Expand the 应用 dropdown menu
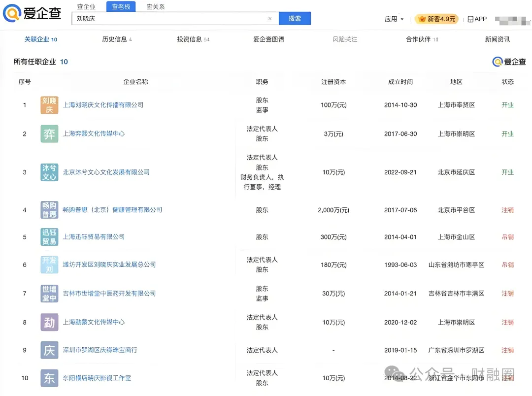 coord(394,19)
